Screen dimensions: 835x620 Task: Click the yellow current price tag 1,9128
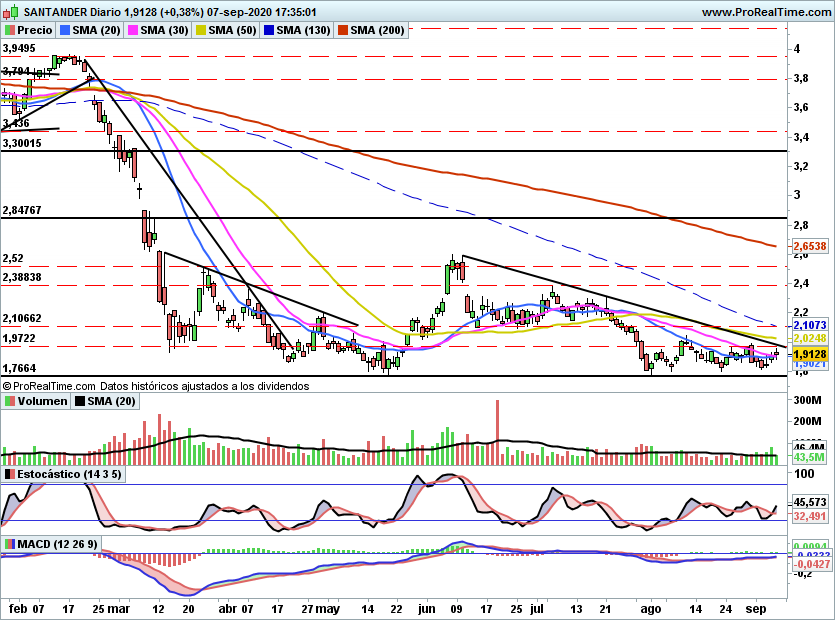[808, 354]
